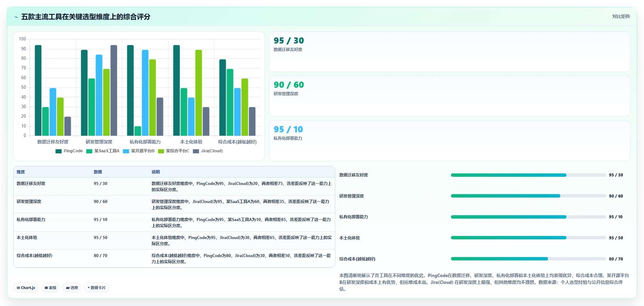
Task: Click the 数据迁移友好度 progress bar
Action: point(528,175)
